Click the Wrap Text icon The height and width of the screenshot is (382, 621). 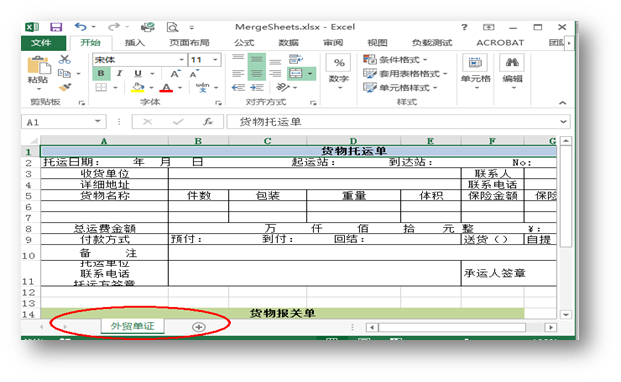point(295,59)
